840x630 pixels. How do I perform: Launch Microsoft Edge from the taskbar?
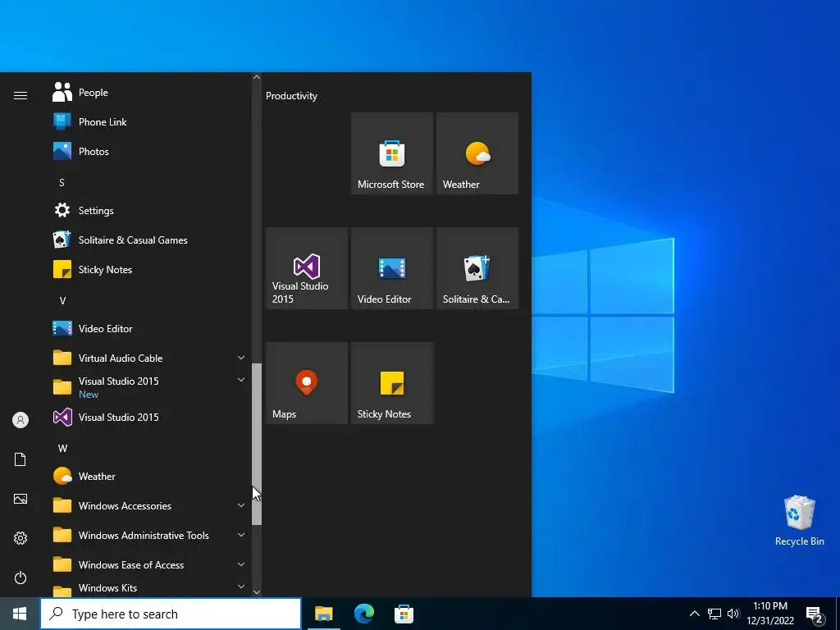(x=363, y=614)
